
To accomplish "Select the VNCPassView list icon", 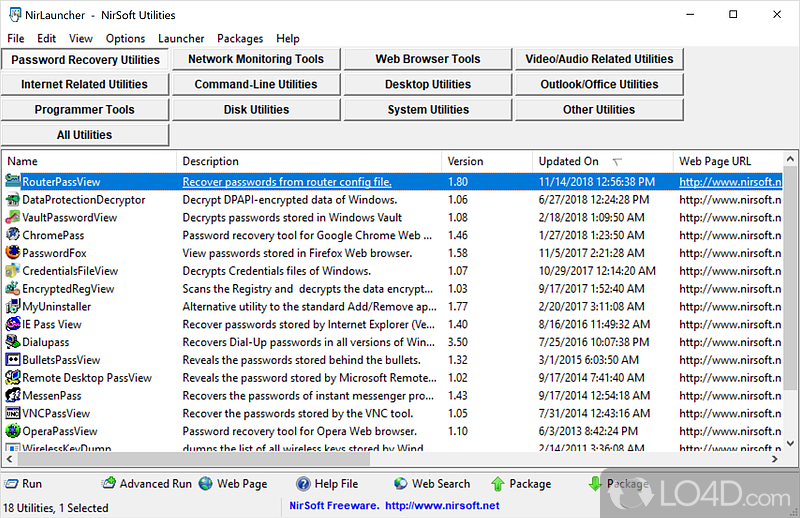I will [13, 413].
